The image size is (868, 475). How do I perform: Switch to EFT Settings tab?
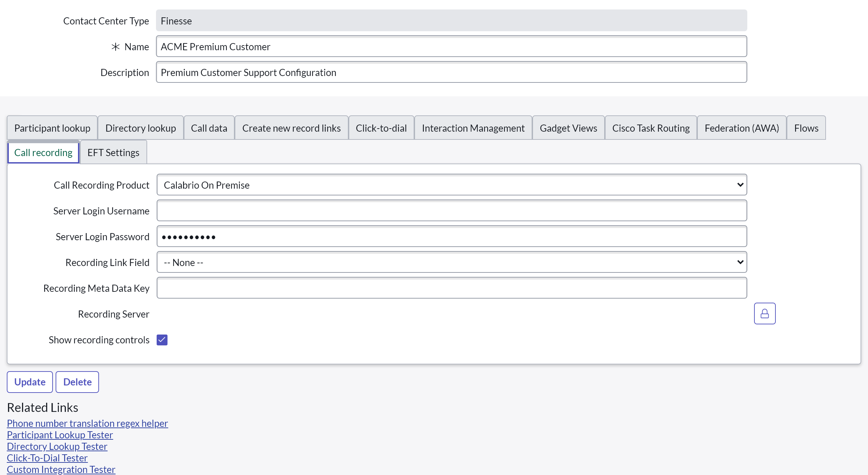(113, 153)
